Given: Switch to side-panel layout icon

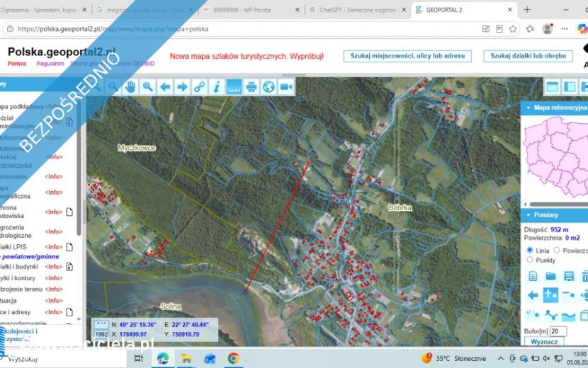Looking at the screenshot, I should (570, 87).
